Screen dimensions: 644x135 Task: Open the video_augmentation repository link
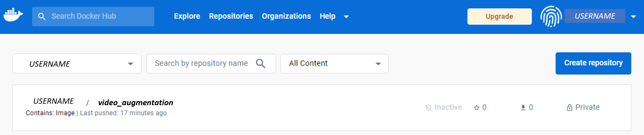click(x=136, y=102)
